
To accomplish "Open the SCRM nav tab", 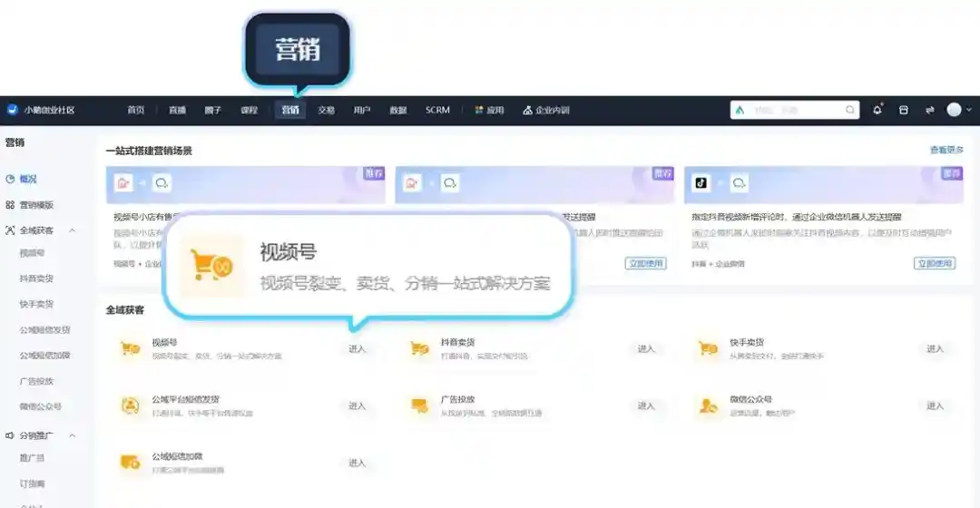I will 437,110.
